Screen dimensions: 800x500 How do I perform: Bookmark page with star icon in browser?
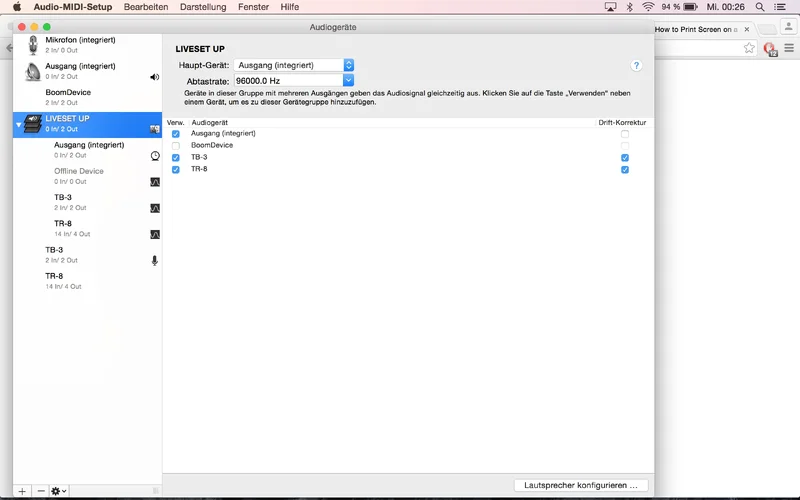coord(749,48)
